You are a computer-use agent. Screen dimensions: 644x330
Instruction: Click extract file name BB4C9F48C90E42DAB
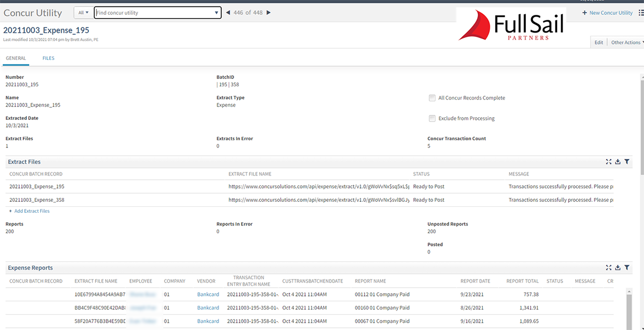[100, 308]
